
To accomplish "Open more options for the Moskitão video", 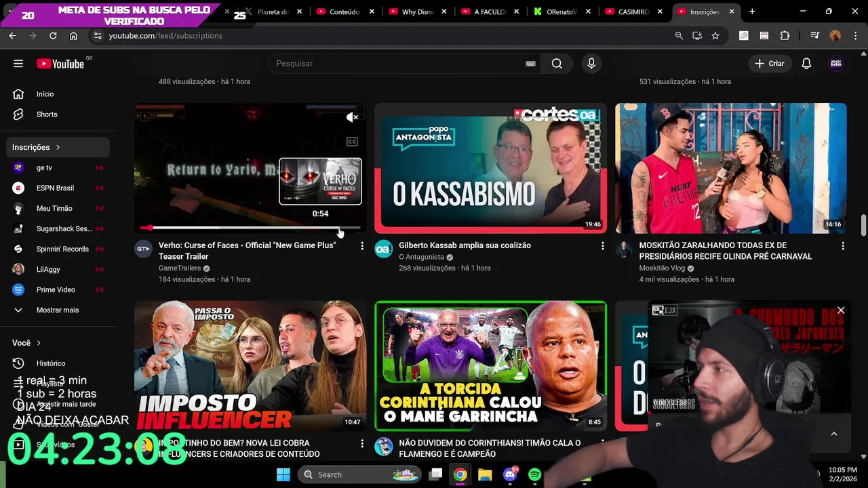I will click(x=843, y=246).
